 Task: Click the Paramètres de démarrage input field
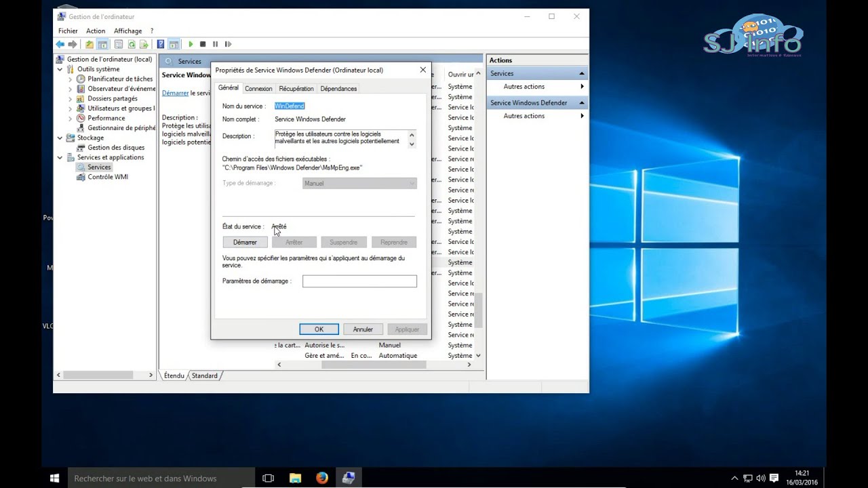point(359,281)
